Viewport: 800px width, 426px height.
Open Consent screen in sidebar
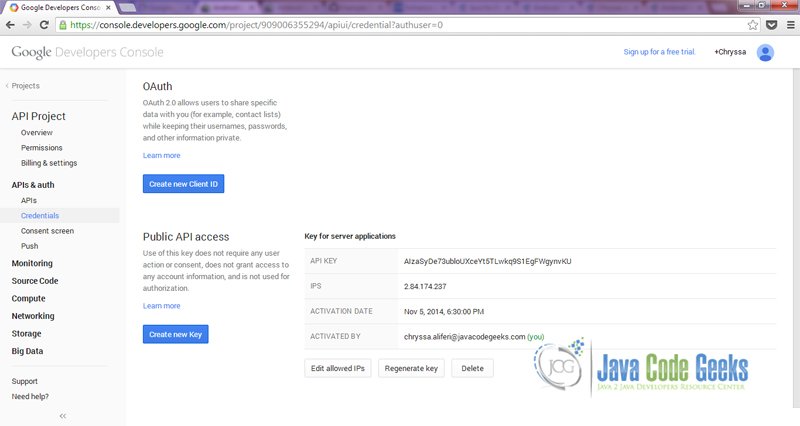tap(47, 231)
